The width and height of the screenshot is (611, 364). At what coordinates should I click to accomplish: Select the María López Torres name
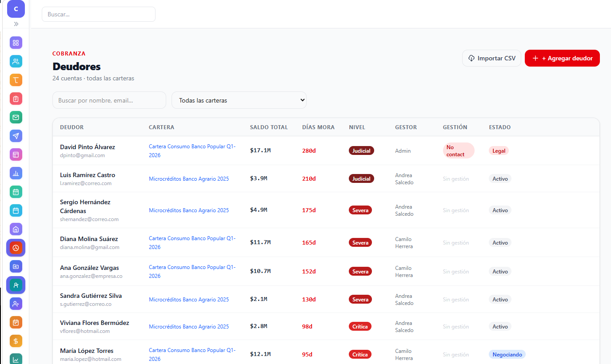point(87,351)
